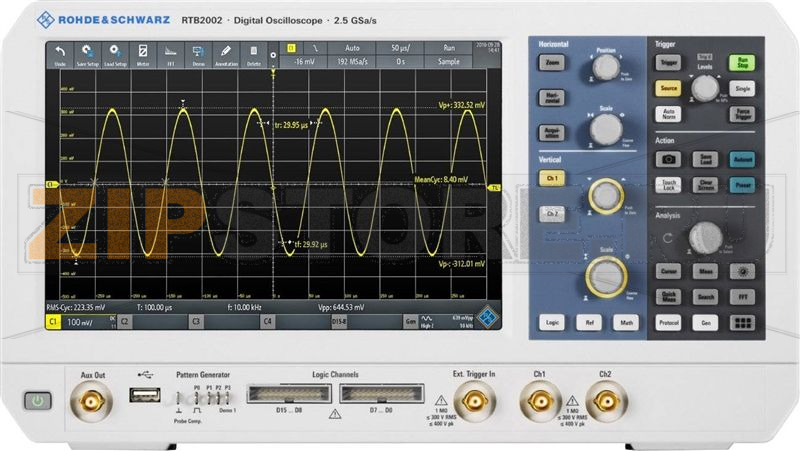Tap the Delete trash icon
The height and width of the screenshot is (451, 800).
click(254, 55)
